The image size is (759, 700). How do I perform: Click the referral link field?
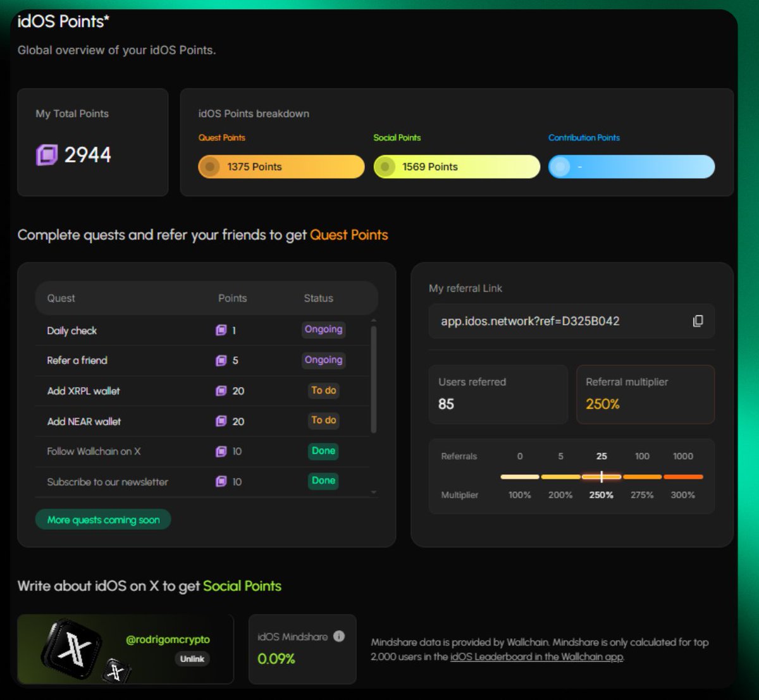pos(572,321)
